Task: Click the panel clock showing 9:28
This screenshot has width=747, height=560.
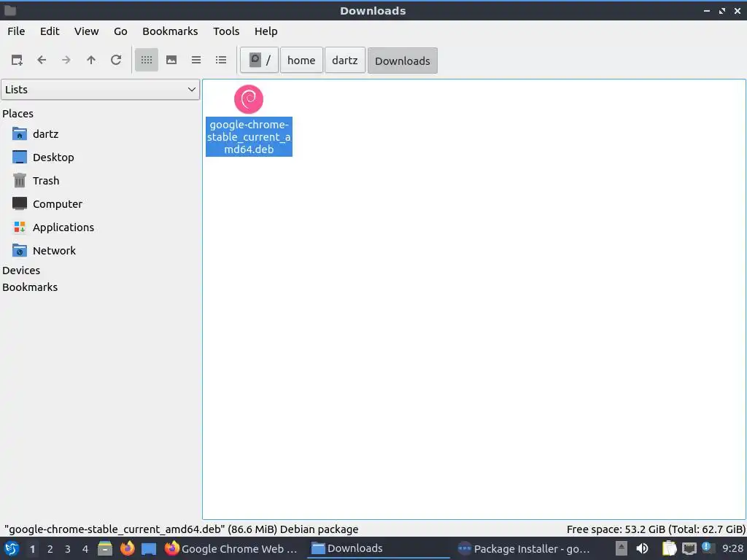Action: [x=732, y=548]
